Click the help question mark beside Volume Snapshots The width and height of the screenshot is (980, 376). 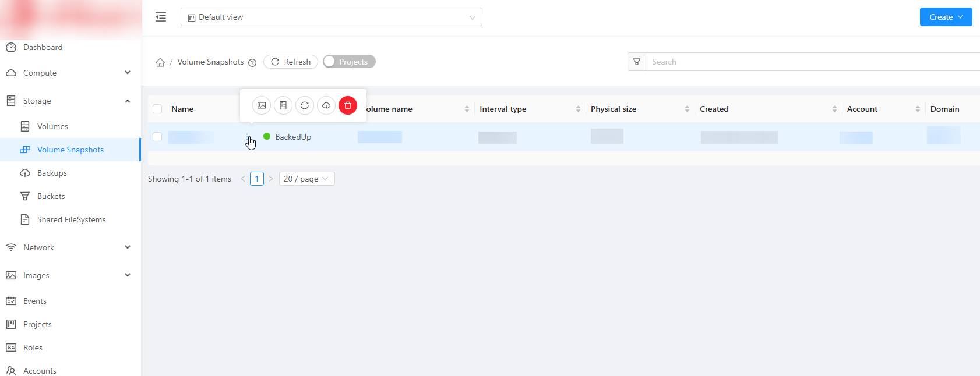pyautogui.click(x=252, y=63)
